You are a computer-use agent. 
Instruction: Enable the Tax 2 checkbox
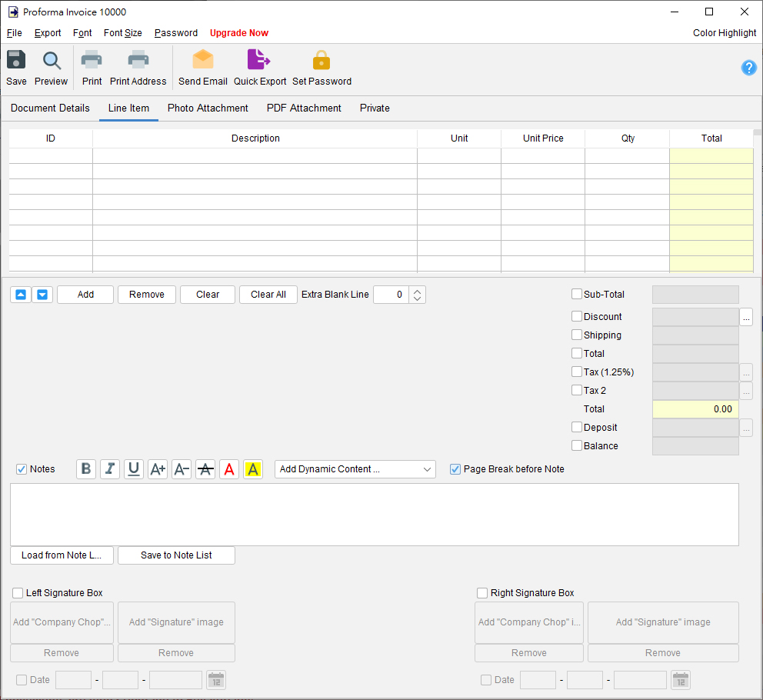577,391
